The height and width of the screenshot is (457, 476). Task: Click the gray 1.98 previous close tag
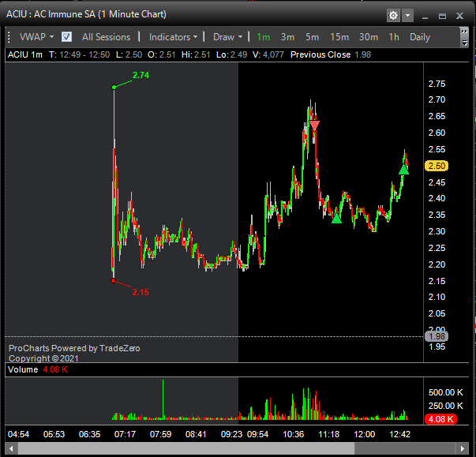[x=437, y=336]
